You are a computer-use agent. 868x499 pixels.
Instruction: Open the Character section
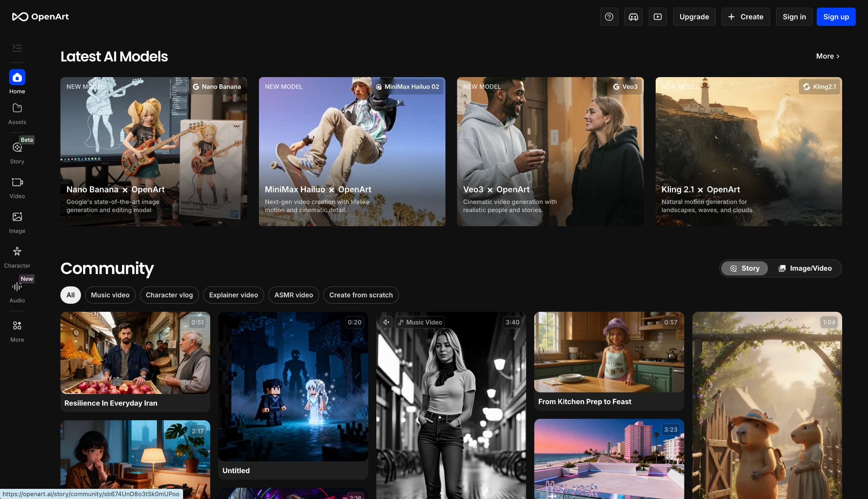(x=17, y=255)
